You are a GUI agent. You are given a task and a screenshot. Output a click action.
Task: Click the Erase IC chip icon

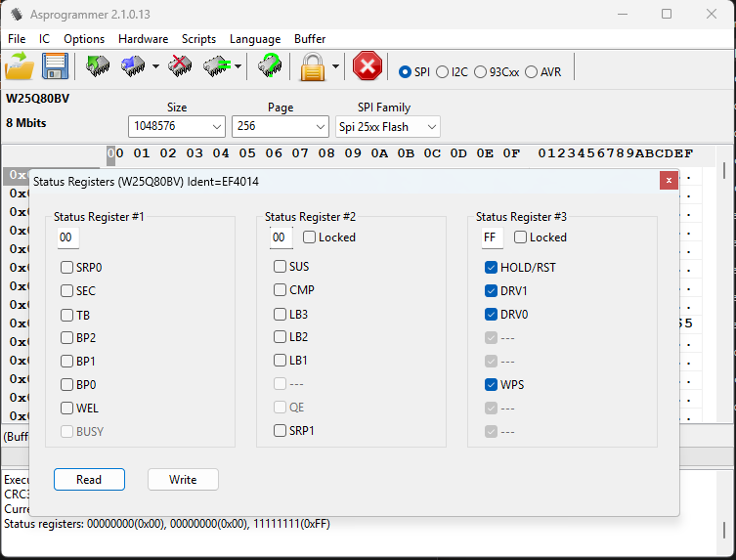tap(180, 66)
